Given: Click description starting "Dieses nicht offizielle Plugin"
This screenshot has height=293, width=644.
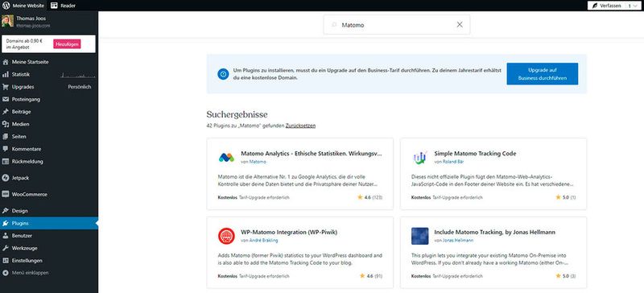Looking at the screenshot, I should [493, 180].
